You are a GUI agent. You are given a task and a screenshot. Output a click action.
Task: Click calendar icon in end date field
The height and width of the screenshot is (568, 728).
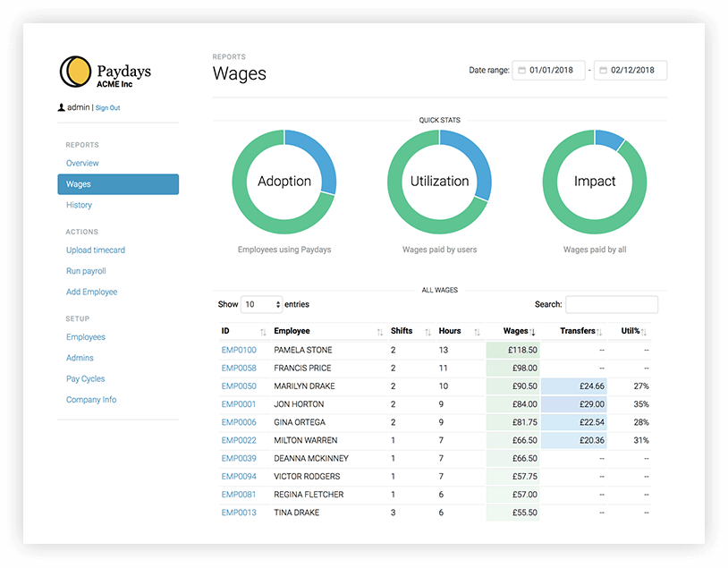coord(603,70)
